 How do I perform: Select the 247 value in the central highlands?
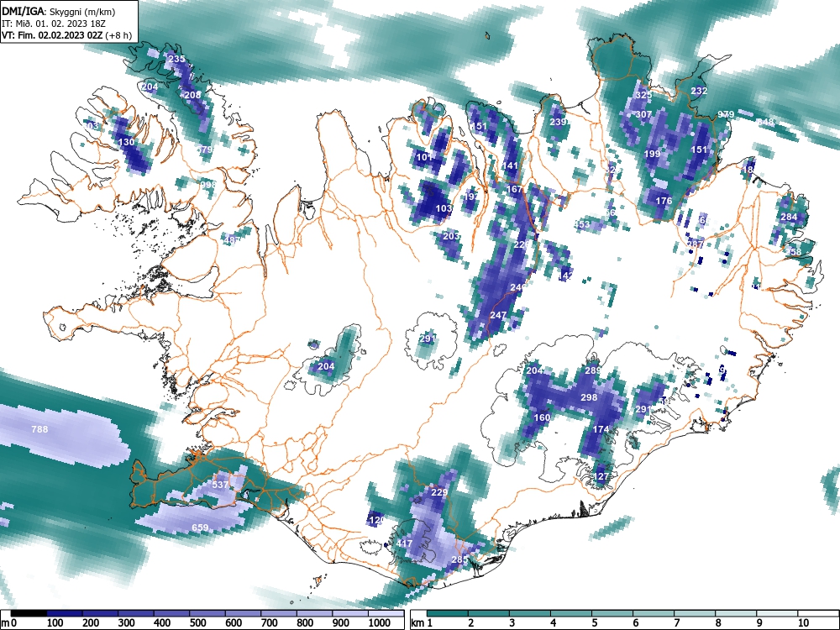click(498, 315)
